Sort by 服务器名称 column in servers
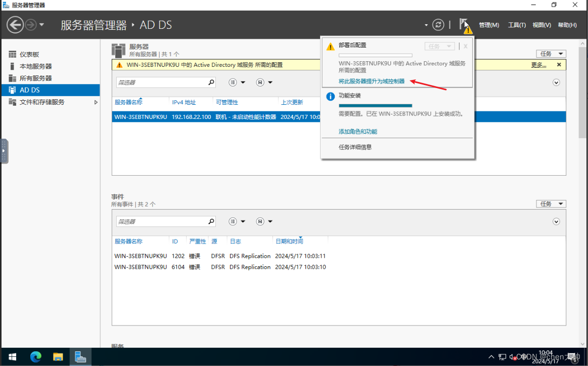The width and height of the screenshot is (588, 366). point(128,102)
